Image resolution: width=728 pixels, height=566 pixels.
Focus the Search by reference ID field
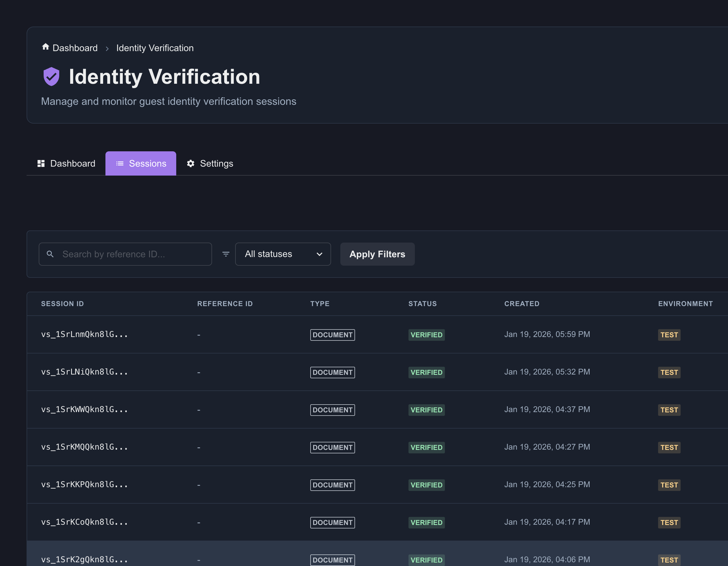point(125,254)
